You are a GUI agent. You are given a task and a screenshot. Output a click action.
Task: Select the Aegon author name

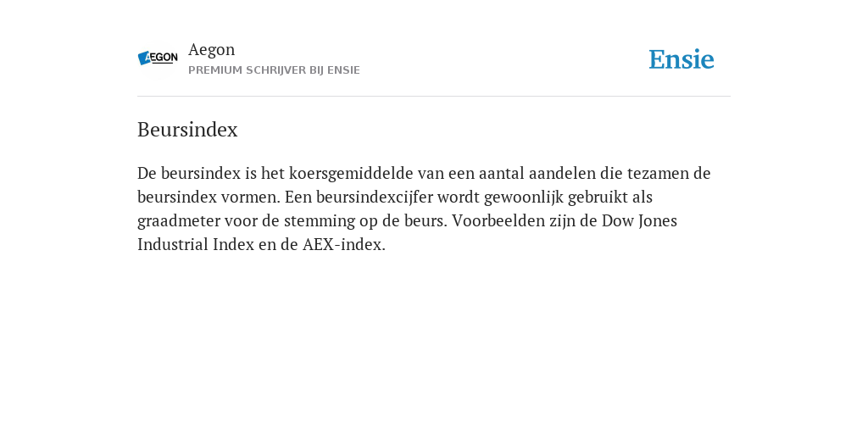pos(211,50)
